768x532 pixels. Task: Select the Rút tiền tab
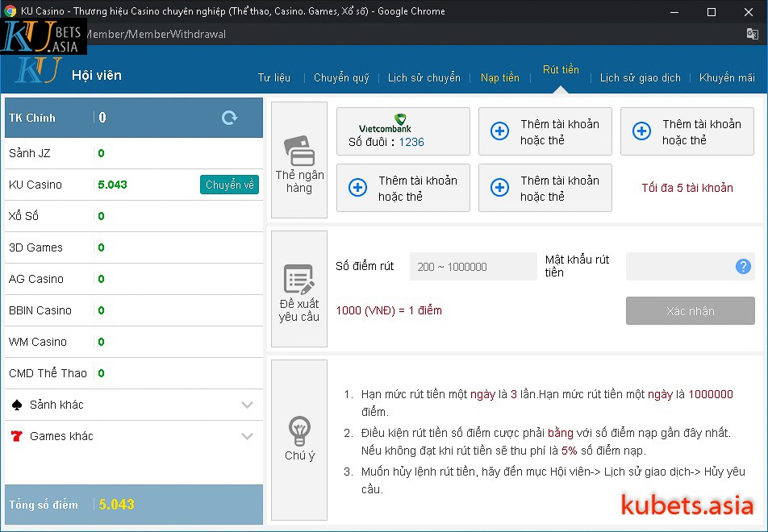(x=561, y=70)
